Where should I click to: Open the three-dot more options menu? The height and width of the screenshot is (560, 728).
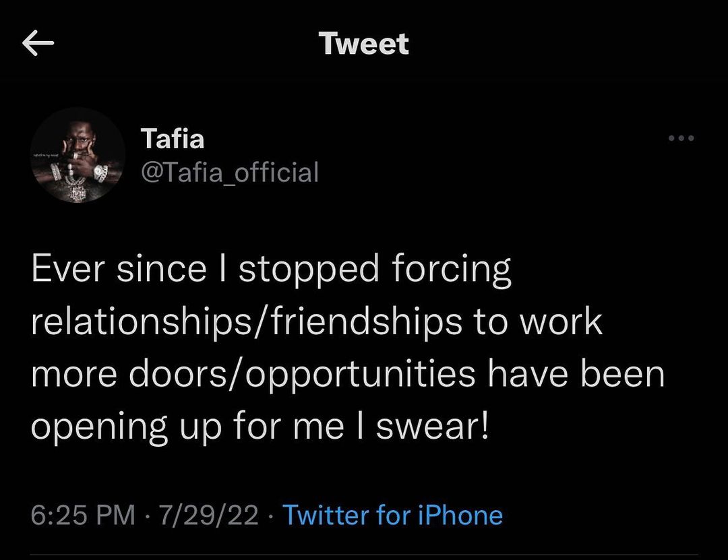(681, 139)
